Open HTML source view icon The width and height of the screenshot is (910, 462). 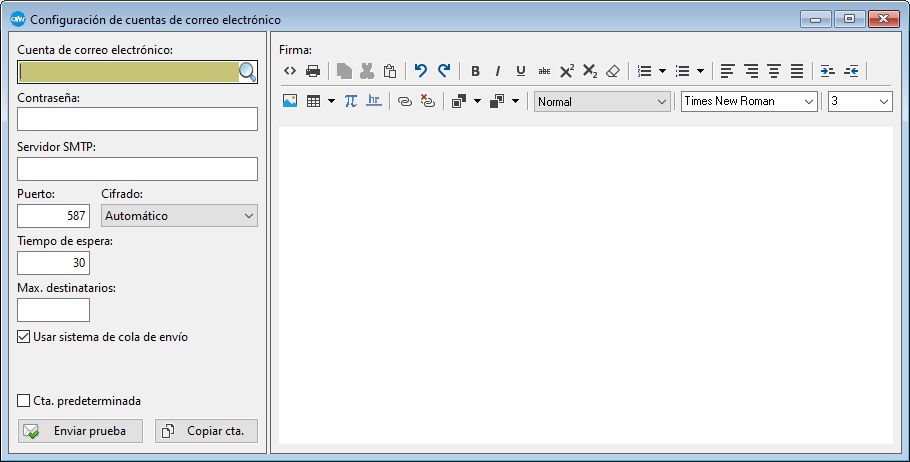(x=290, y=71)
